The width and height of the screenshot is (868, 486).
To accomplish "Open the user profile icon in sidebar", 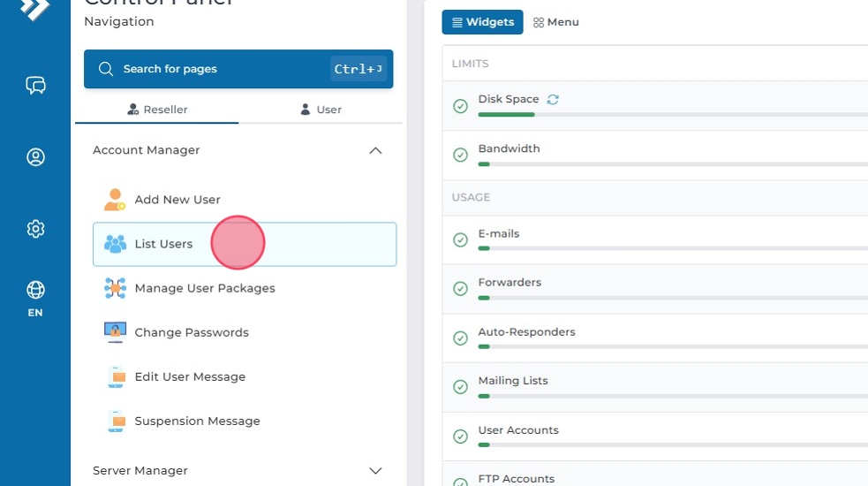I will [35, 157].
